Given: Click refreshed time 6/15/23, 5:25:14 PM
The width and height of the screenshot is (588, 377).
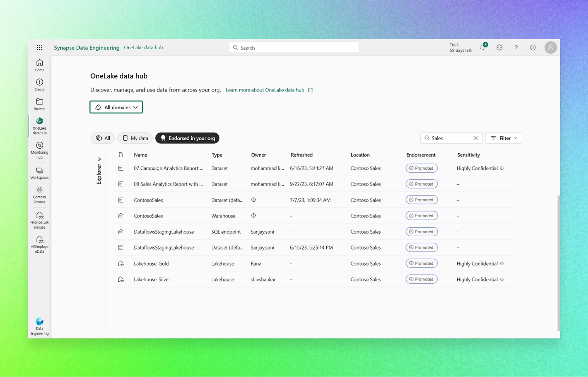Looking at the screenshot, I should coord(311,247).
